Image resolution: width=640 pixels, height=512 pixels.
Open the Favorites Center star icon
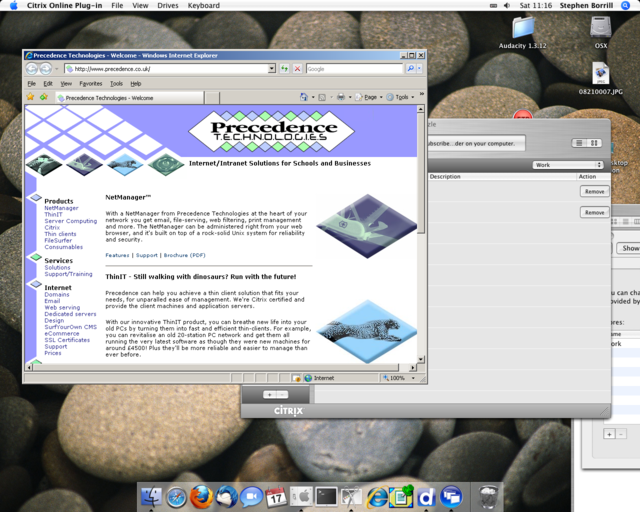[x=30, y=98]
